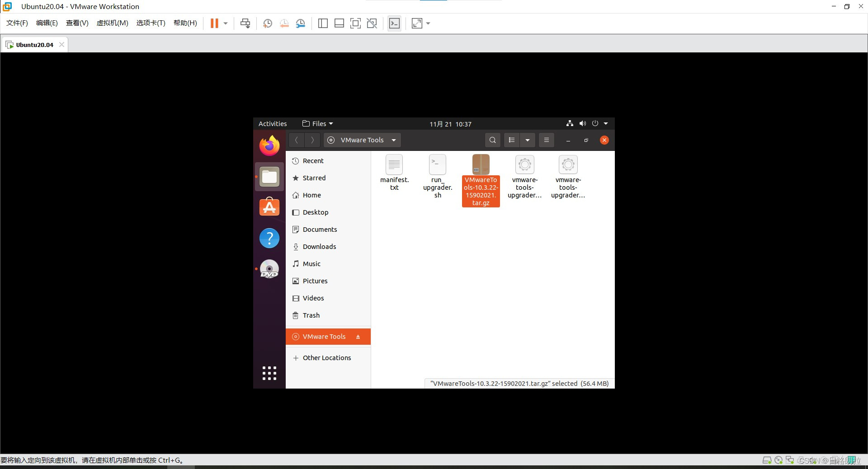This screenshot has height=469, width=868.
Task: Click the stretch guest display icon
Action: (x=417, y=23)
